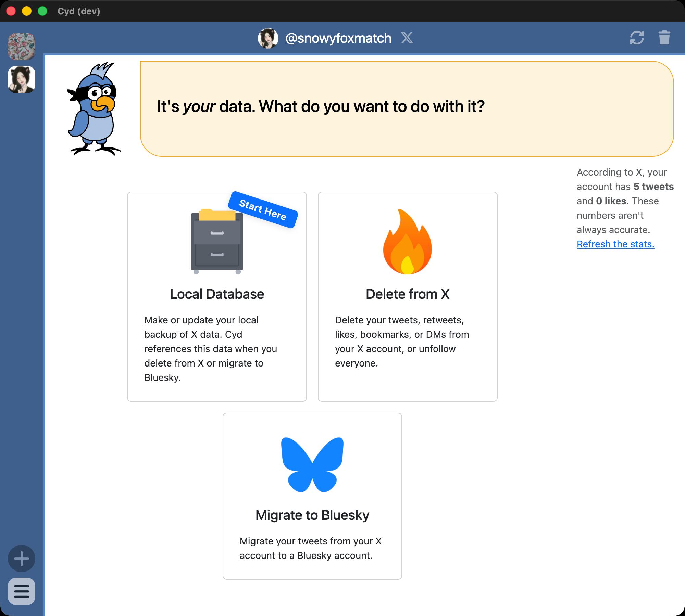Click the Local Database description text
The width and height of the screenshot is (685, 616).
point(211,349)
